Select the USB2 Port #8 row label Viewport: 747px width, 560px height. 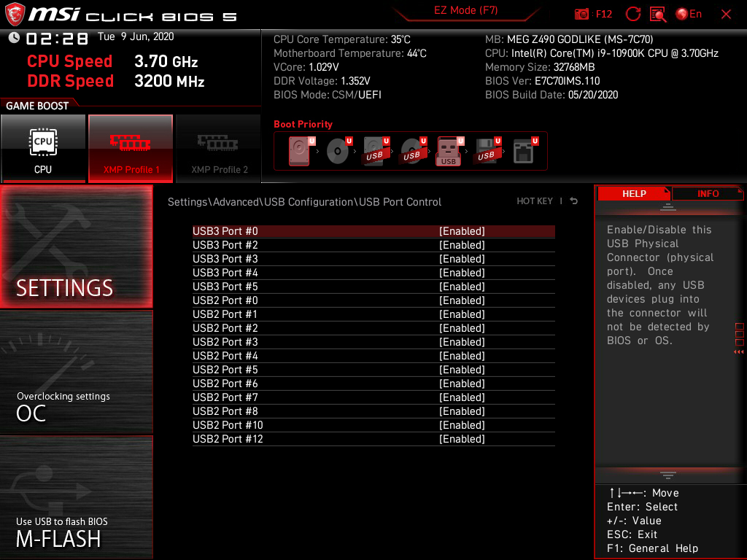tap(225, 411)
